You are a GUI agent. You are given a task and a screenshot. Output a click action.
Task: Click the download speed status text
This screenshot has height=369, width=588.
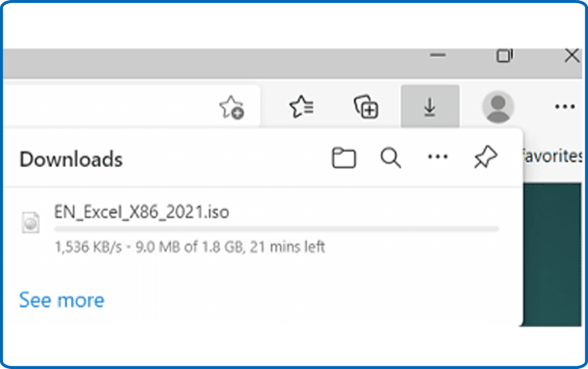[189, 248]
